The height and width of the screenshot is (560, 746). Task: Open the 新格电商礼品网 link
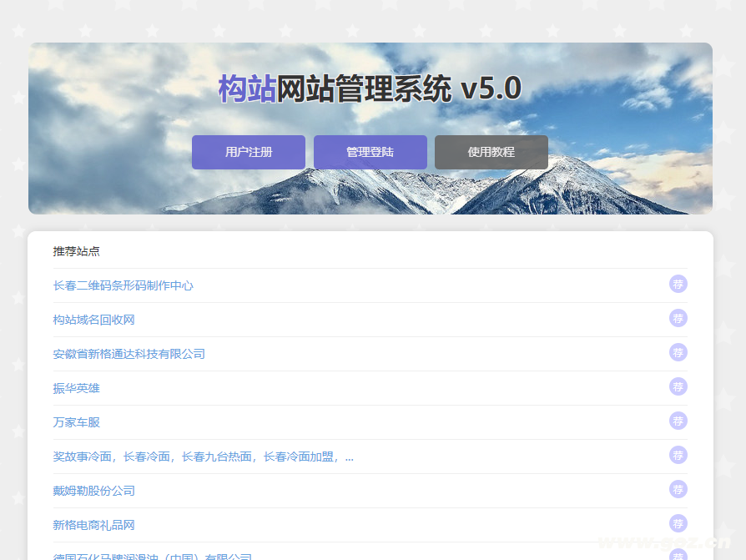click(x=94, y=525)
